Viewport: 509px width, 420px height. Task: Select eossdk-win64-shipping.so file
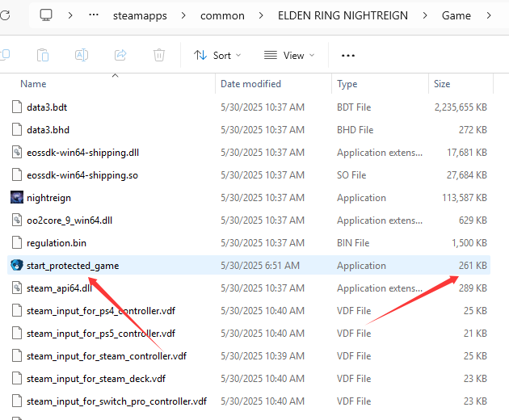click(249, 175)
